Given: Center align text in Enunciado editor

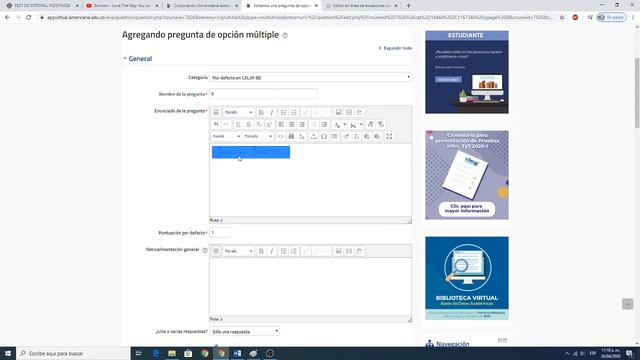Looking at the screenshot, I should [291, 124].
